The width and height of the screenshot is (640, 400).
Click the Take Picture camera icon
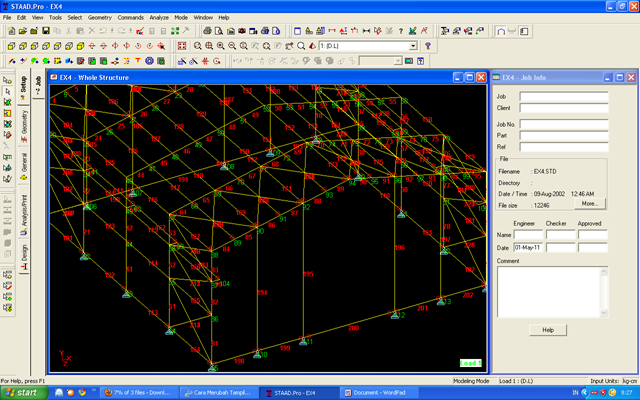[242, 31]
